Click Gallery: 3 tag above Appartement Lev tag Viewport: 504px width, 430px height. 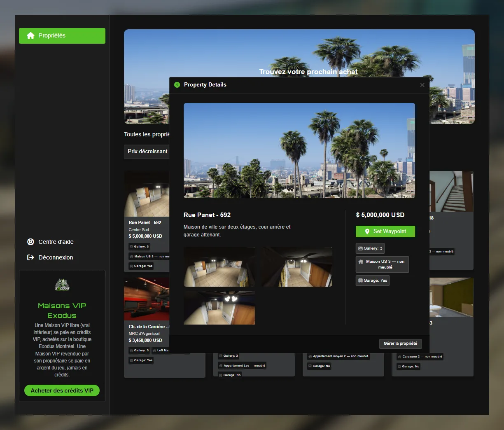pyautogui.click(x=229, y=356)
